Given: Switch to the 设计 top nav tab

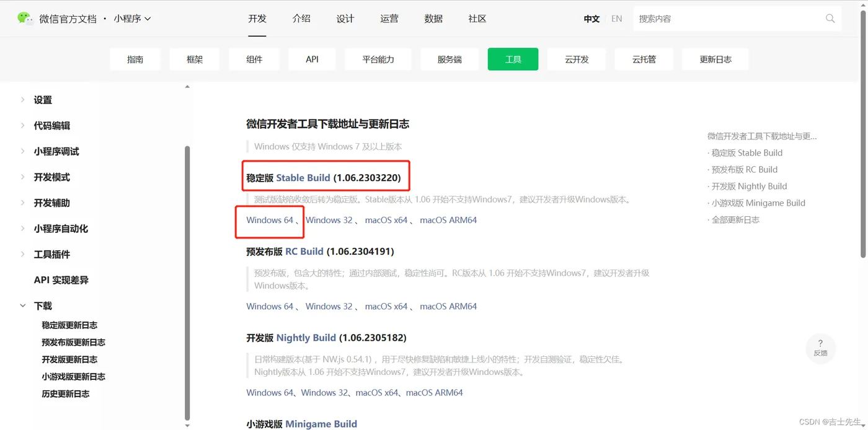Looking at the screenshot, I should [345, 19].
